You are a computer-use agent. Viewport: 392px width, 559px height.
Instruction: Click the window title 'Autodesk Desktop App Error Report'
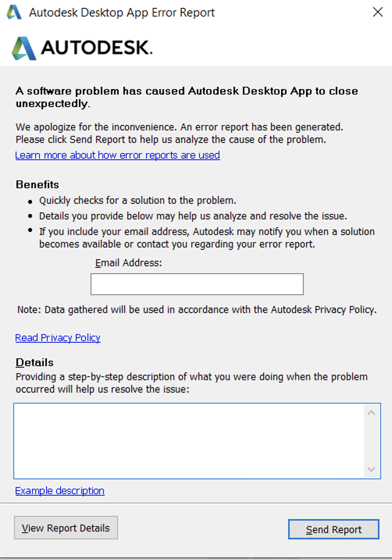pos(122,12)
